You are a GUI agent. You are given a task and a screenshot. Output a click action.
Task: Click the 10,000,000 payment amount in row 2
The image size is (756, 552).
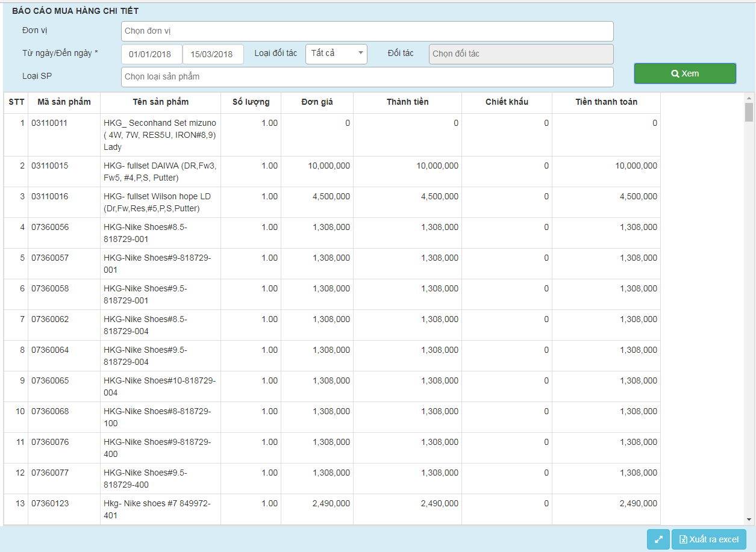click(x=636, y=166)
